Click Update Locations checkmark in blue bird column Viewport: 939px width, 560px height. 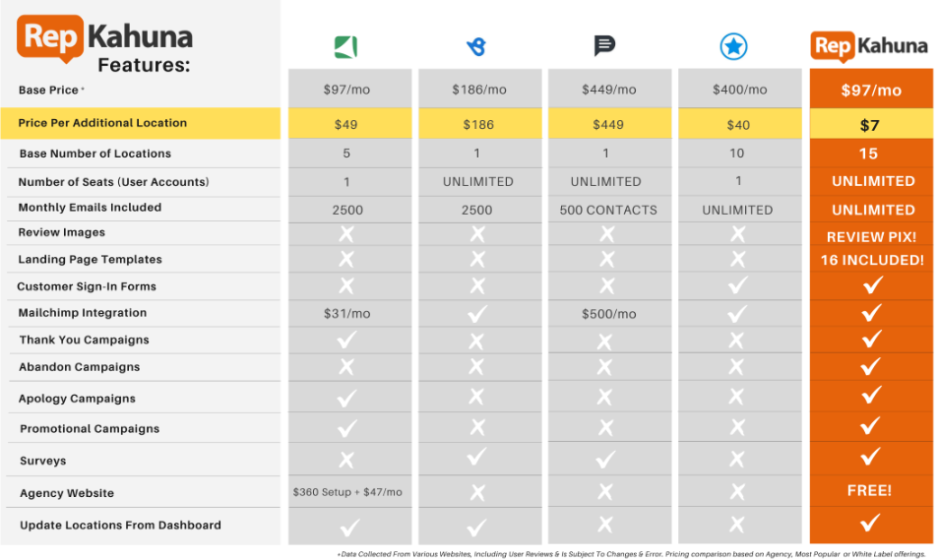476,528
